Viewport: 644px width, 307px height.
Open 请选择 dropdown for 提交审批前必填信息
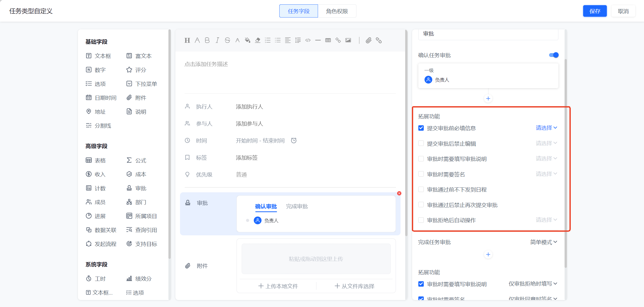[547, 128]
